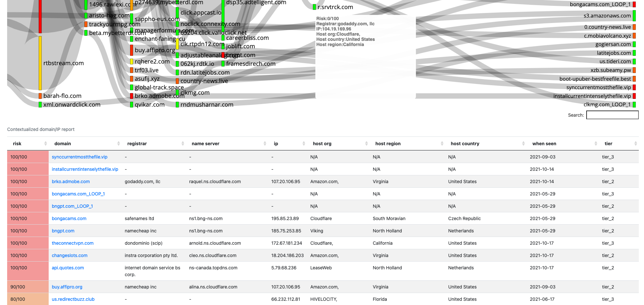Click the yellow rtbstream.com node bar
The height and width of the screenshot is (305, 644).
pos(40,63)
